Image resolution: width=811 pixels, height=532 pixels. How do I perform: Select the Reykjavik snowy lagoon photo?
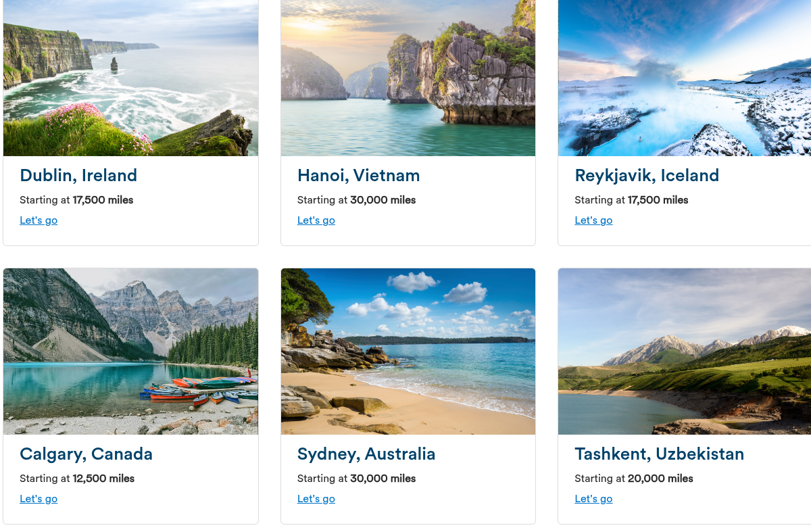coord(684,78)
